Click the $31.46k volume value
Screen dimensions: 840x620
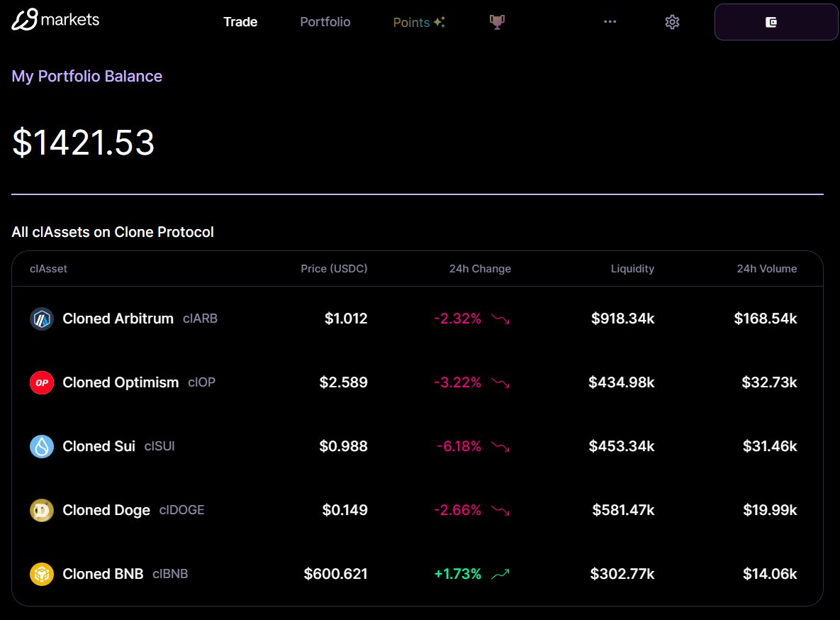(770, 446)
